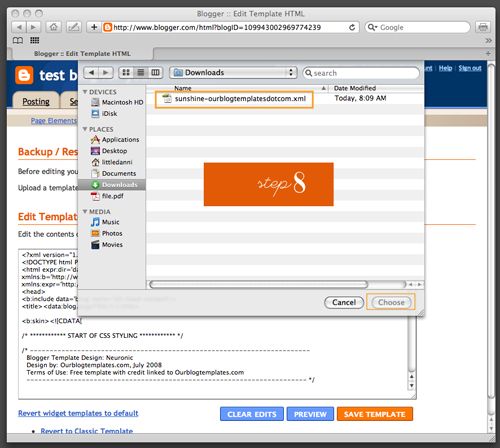The height and width of the screenshot is (448, 500).
Task: Collapse the DEVICES sidebar section
Action: [x=85, y=92]
